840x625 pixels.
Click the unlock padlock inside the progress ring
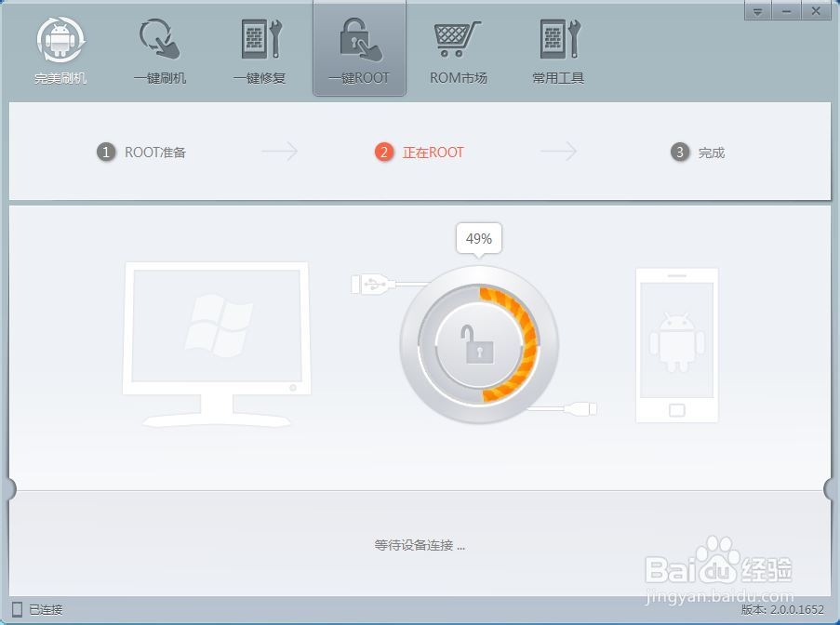click(x=479, y=346)
